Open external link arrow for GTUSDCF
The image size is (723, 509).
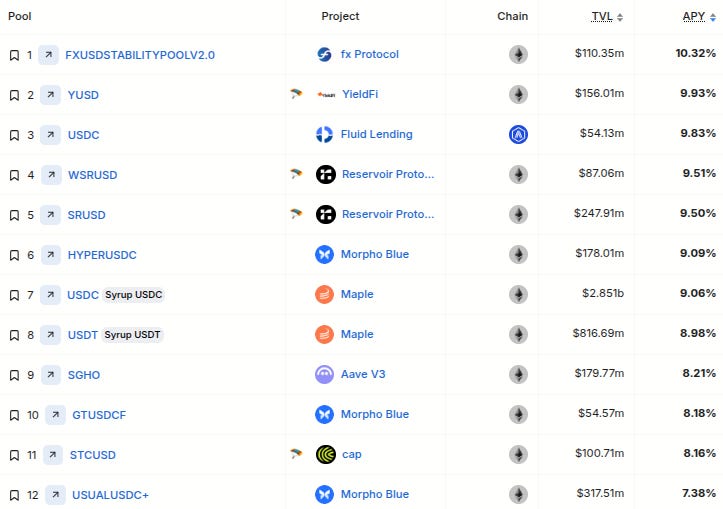click(x=55, y=415)
